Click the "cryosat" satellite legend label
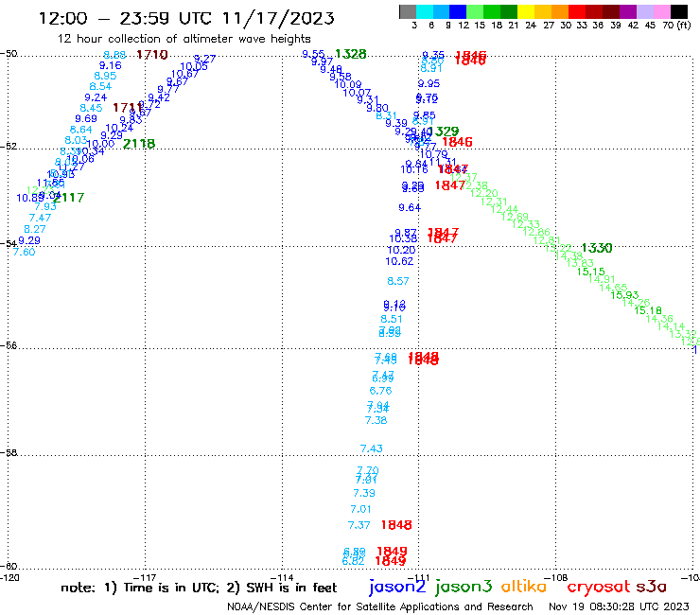 tap(599, 587)
